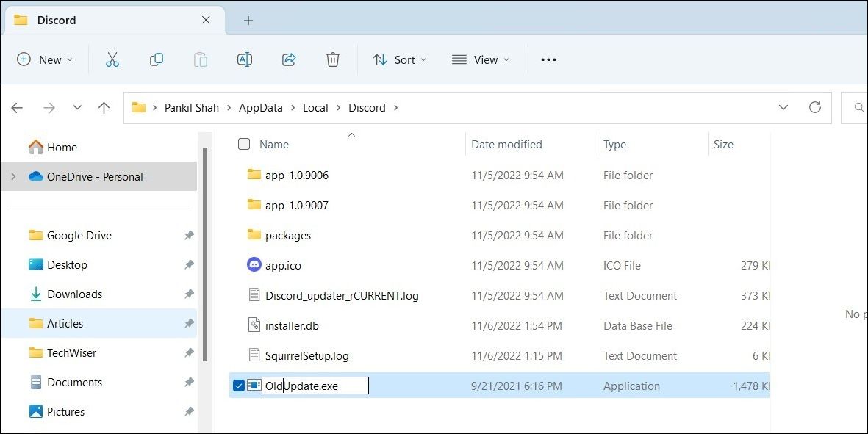Viewport: 868px width, 434px height.
Task: Open the Sort dropdown menu
Action: coord(400,59)
